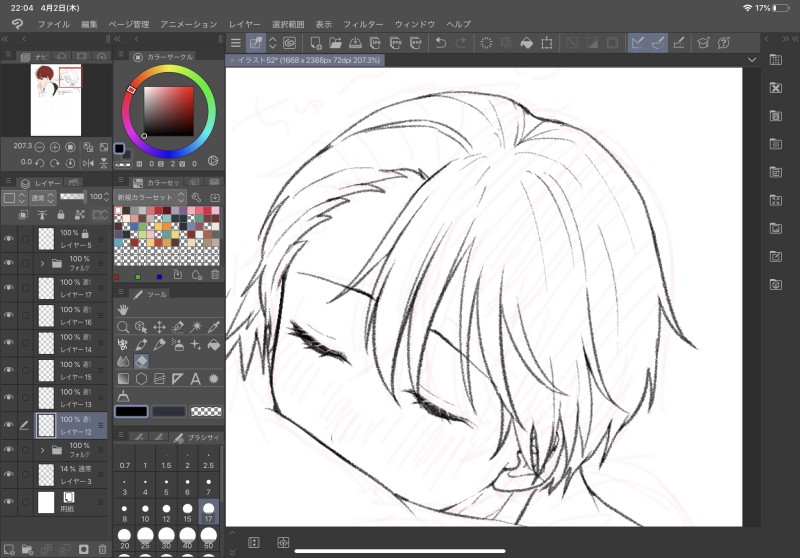The height and width of the screenshot is (558, 800).
Task: Select the auto select magic wand tool
Action: 195,327
